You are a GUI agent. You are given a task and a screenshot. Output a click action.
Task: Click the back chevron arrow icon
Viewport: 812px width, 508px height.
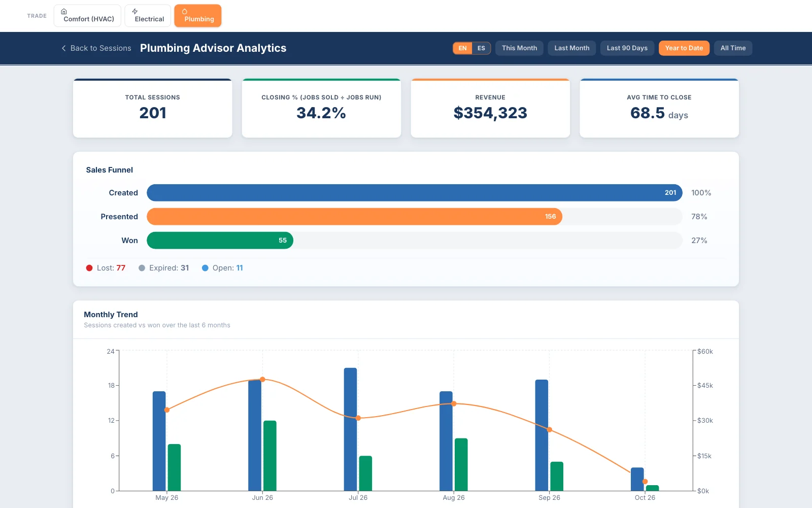point(63,48)
